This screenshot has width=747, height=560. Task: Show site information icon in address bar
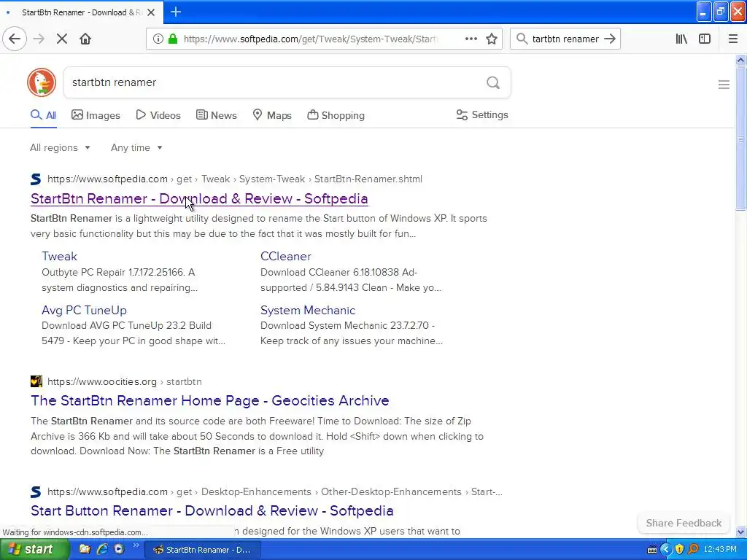click(158, 39)
